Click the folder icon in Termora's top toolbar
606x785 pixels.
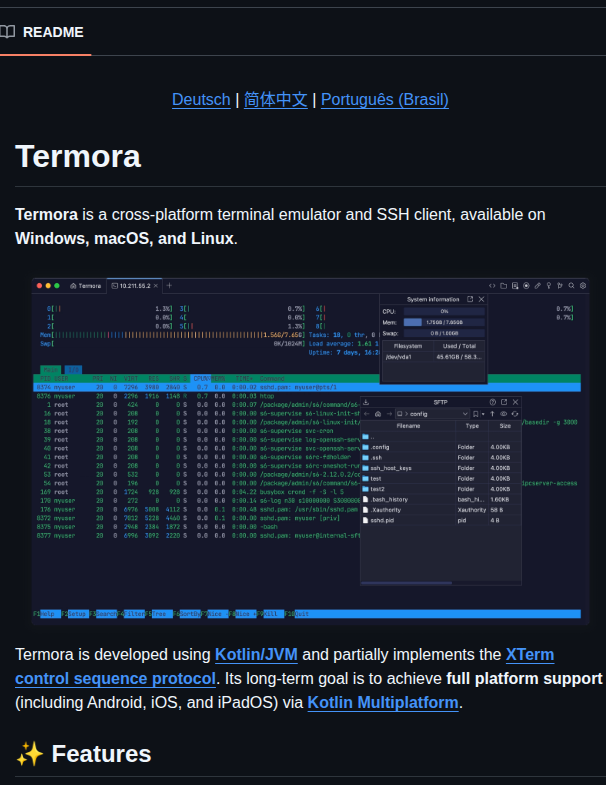(x=503, y=286)
